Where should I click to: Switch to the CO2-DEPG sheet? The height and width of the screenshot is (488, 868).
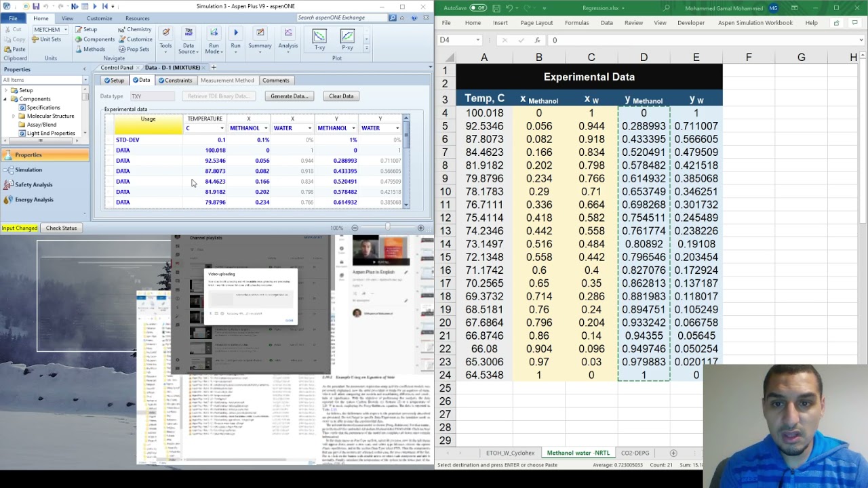(x=635, y=453)
